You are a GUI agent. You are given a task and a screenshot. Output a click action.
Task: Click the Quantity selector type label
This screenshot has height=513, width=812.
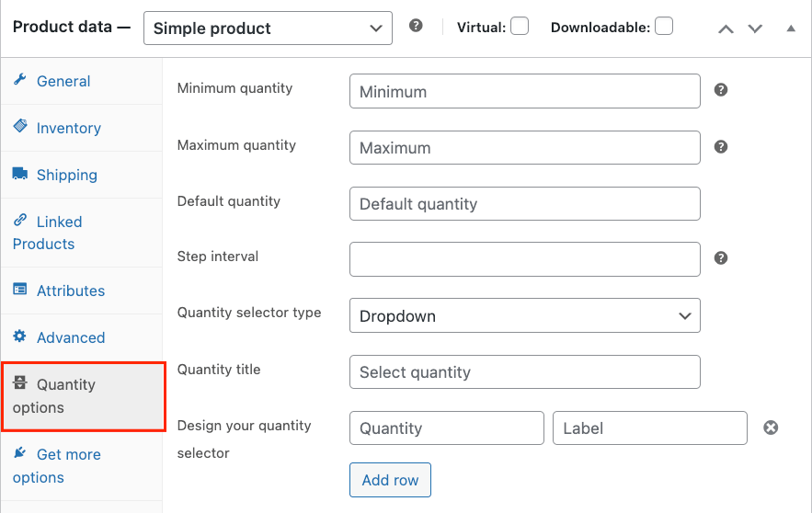[249, 313]
